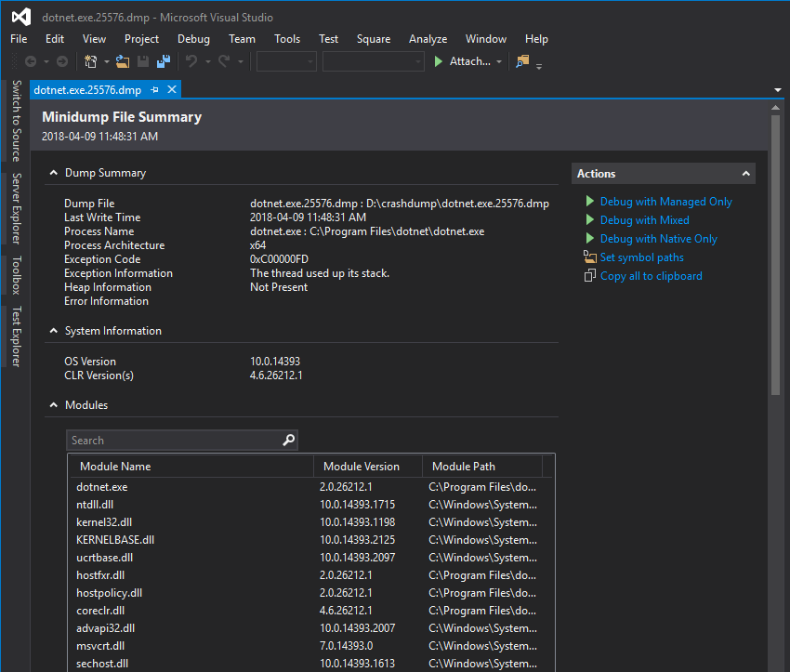Collapse the Dump Summary section
The height and width of the screenshot is (672, 790).
[53, 172]
